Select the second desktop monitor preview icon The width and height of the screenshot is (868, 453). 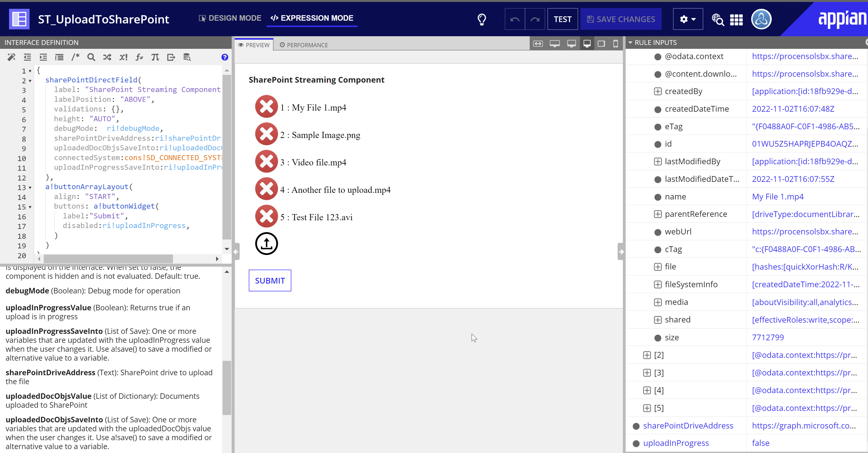[x=571, y=44]
